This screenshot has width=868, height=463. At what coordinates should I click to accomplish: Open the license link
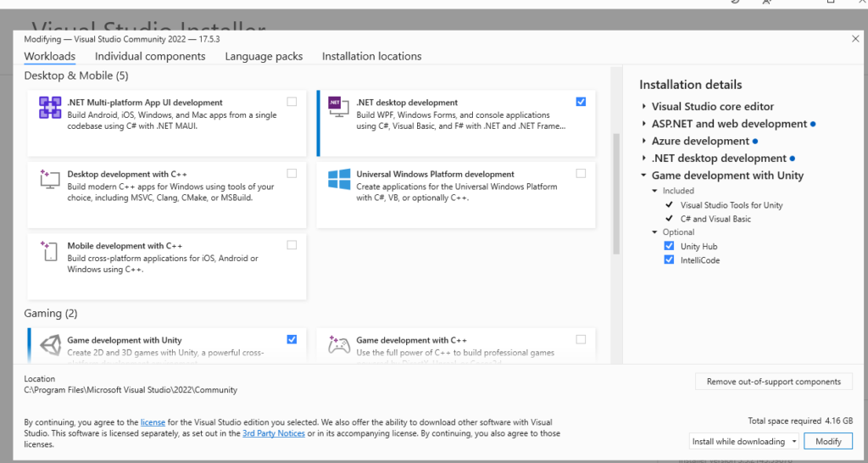[x=153, y=422]
